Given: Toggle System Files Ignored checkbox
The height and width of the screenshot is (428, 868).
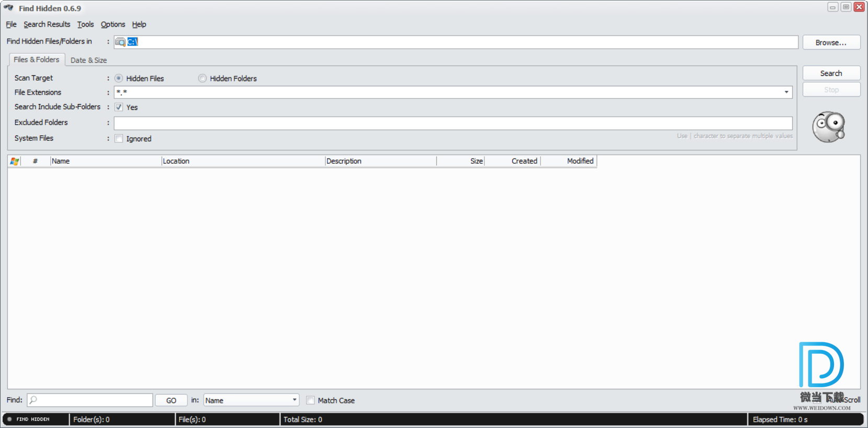Looking at the screenshot, I should tap(119, 139).
